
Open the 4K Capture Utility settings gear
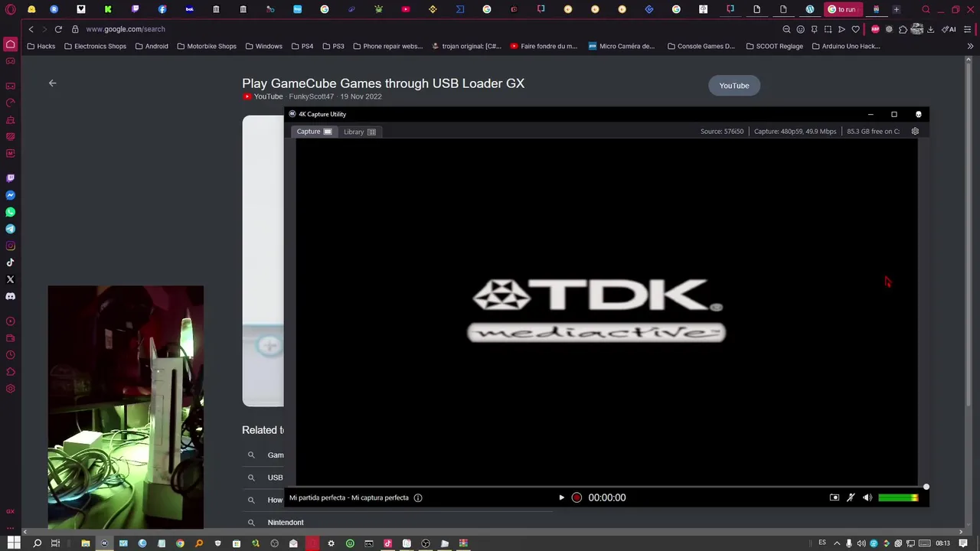coord(915,131)
